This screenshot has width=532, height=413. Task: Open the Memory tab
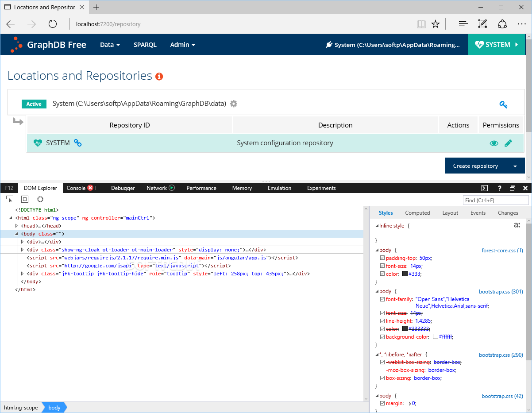242,188
